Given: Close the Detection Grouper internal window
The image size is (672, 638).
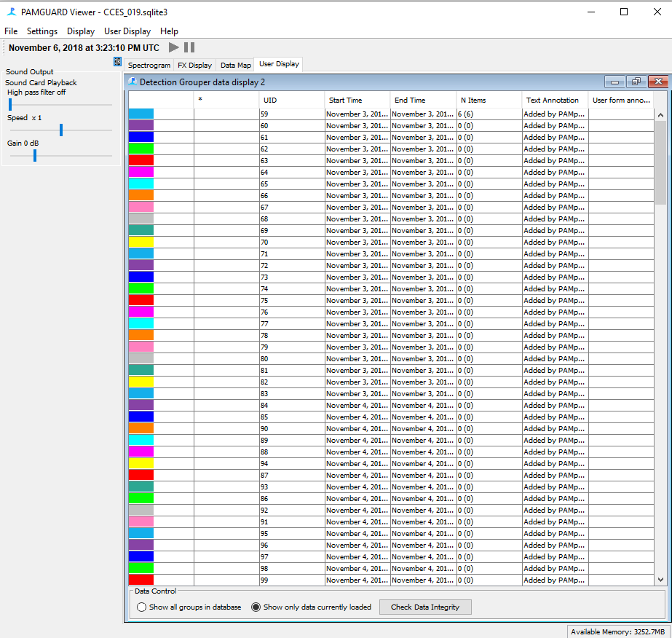Looking at the screenshot, I should tap(658, 82).
